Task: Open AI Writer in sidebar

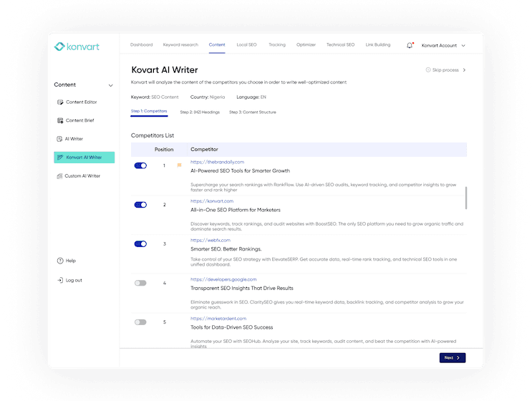Action: click(x=74, y=139)
